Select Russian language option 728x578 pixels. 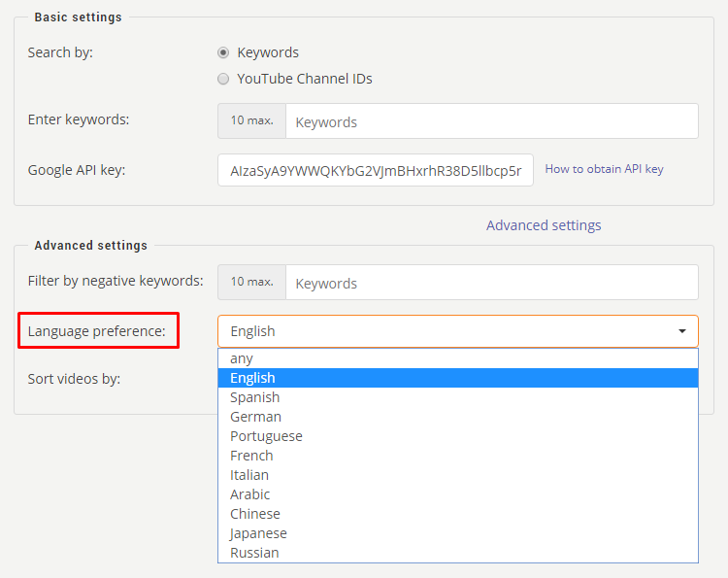click(458, 553)
